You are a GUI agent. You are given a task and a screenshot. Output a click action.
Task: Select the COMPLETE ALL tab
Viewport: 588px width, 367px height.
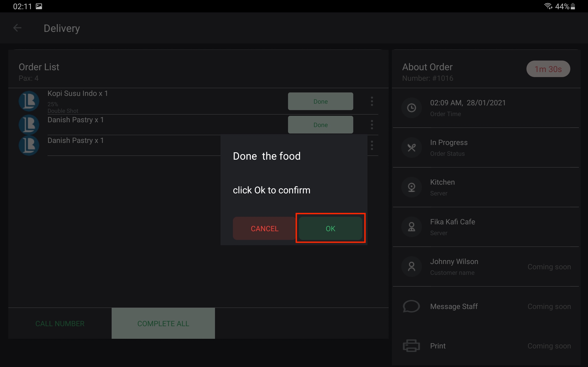163,323
